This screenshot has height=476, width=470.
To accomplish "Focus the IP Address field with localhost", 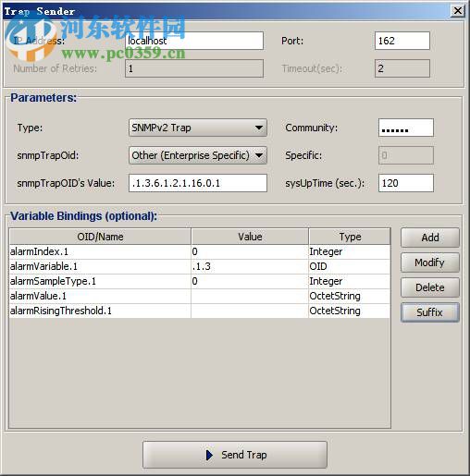I will [x=194, y=41].
